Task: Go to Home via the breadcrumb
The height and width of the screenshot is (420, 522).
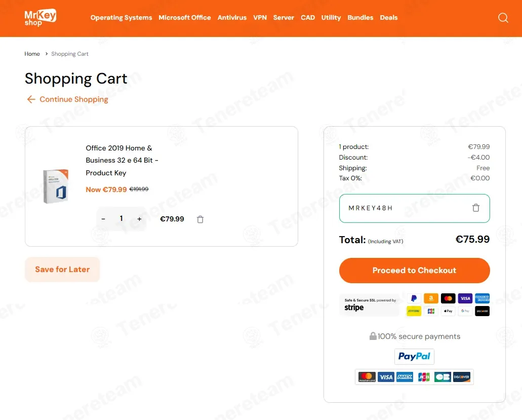Action: 32,54
